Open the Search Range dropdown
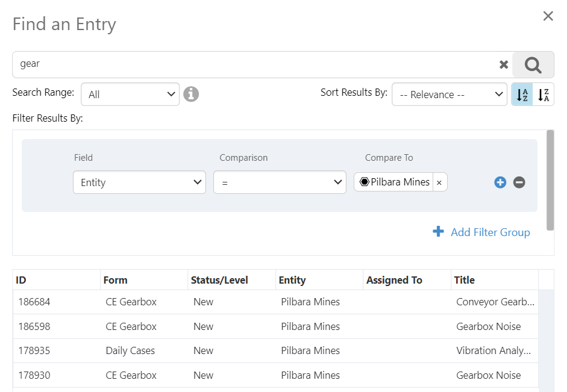The image size is (567, 392). click(x=130, y=95)
